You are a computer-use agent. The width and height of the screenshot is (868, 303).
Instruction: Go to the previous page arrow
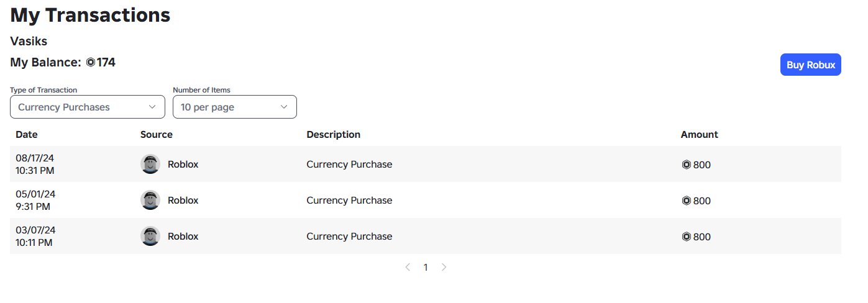408,267
